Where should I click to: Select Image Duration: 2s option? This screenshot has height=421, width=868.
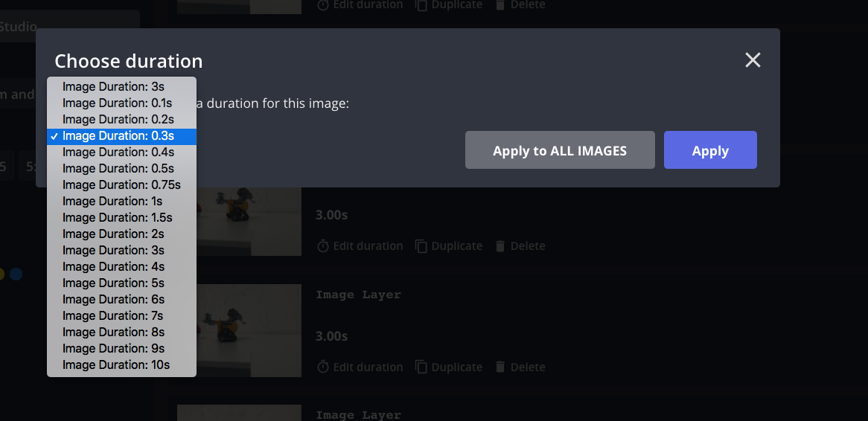click(x=122, y=234)
